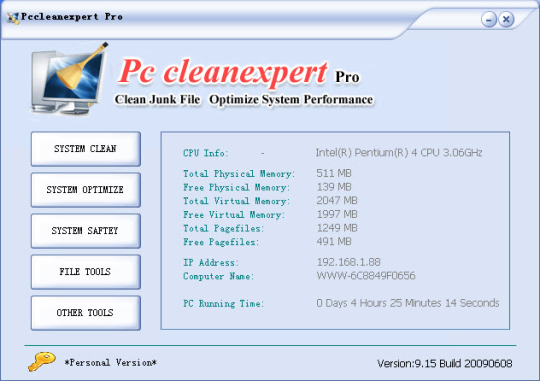Image resolution: width=540 pixels, height=381 pixels.
Task: Select the SYSTEM SAFTEY button
Action: tap(86, 231)
